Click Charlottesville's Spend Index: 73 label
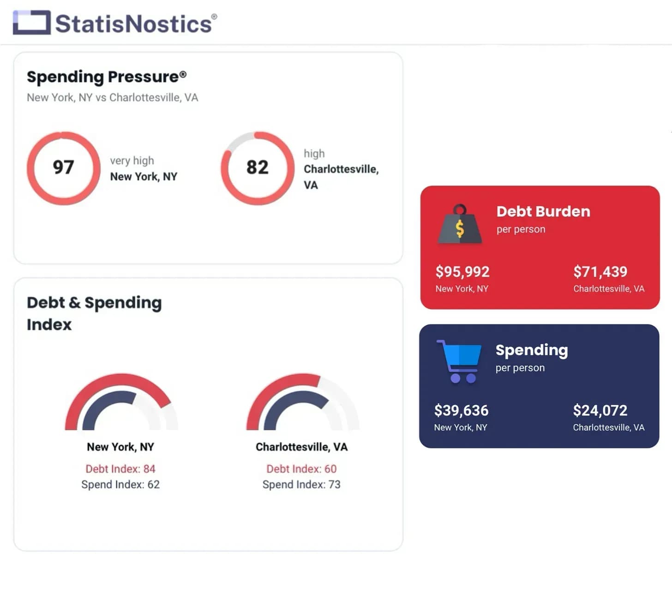 (x=301, y=484)
